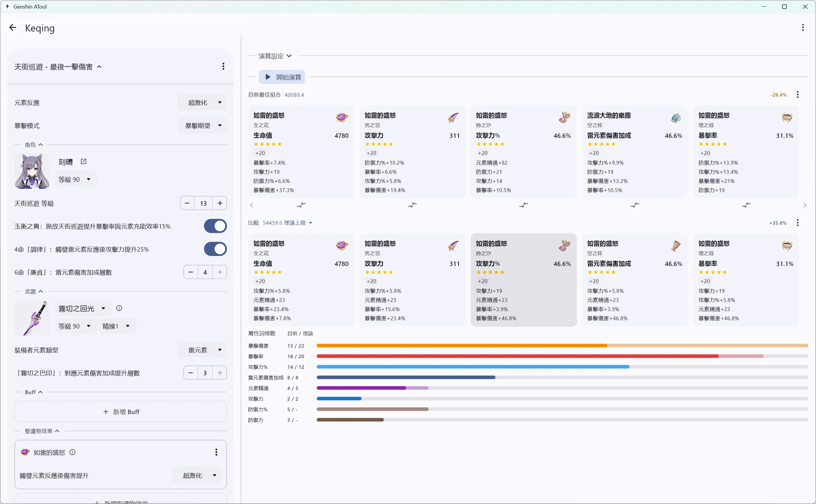
Task: Show info for 如雷的盛怒 artifact set
Action: [72, 452]
